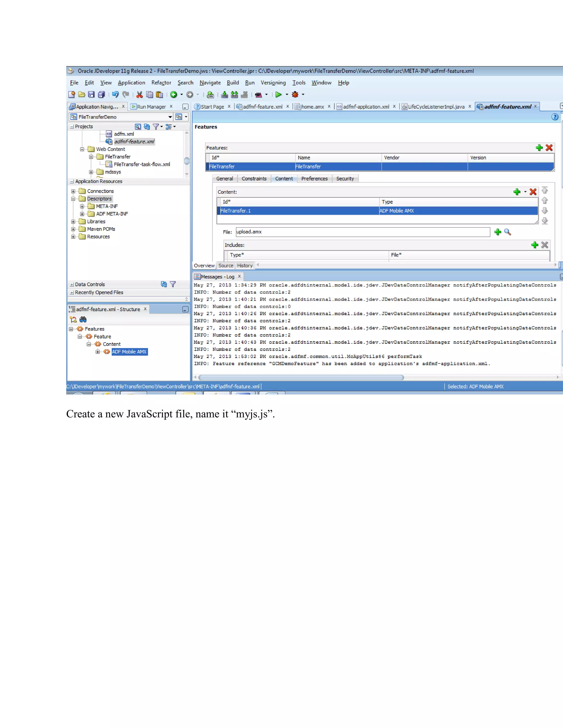The image size is (563, 728).
Task: Click the Save All toolbar icon
Action: 101,95
